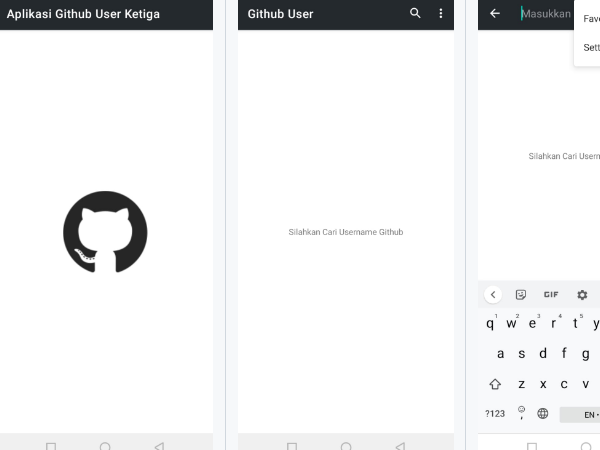Tap the a key on the keyboard
The height and width of the screenshot is (450, 600).
coord(501,354)
